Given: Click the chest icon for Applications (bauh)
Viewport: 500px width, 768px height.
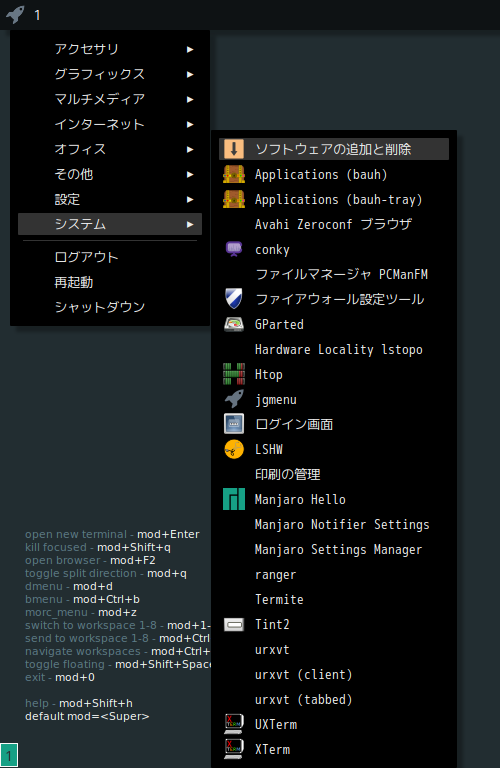Looking at the screenshot, I should [234, 174].
